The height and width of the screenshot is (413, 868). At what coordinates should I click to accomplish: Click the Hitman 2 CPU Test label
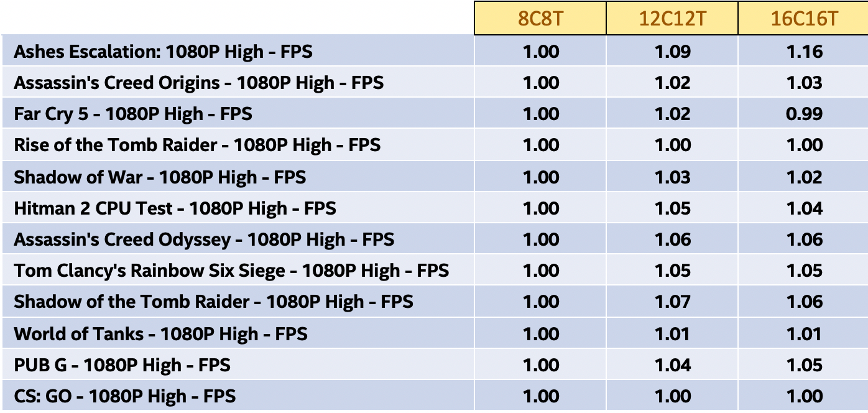pos(175,208)
